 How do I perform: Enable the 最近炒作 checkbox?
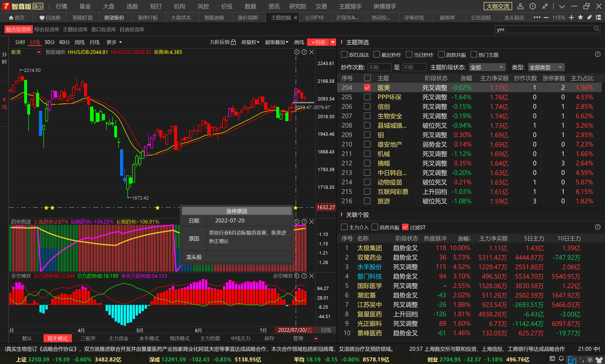[x=377, y=54]
